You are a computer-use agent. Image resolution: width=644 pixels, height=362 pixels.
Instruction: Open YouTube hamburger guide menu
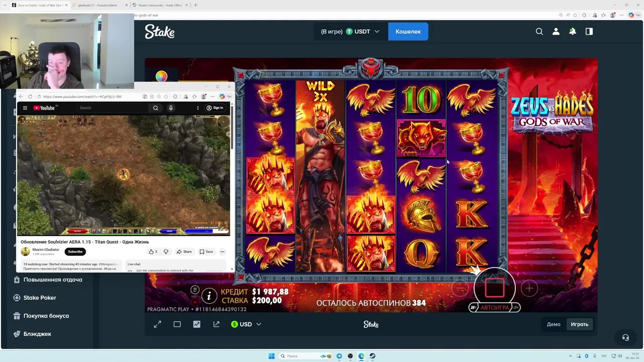[x=25, y=108]
